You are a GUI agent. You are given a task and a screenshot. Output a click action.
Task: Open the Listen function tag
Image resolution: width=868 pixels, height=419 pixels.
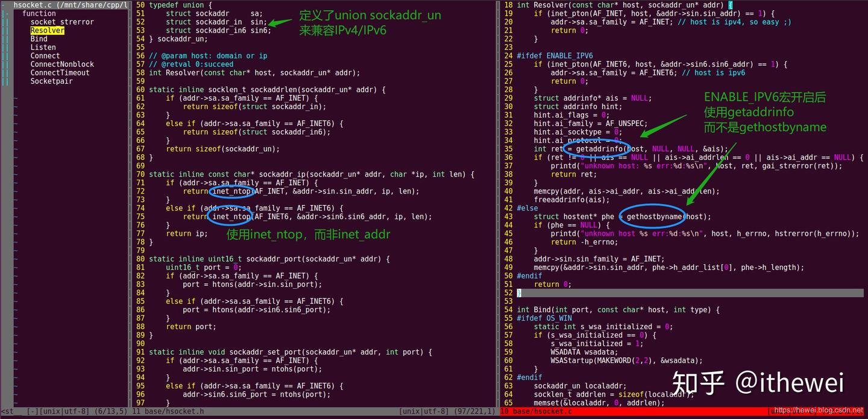click(43, 47)
